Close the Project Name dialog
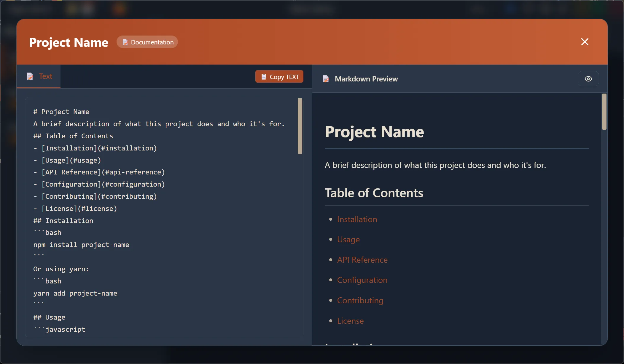The image size is (624, 364). pyautogui.click(x=585, y=42)
